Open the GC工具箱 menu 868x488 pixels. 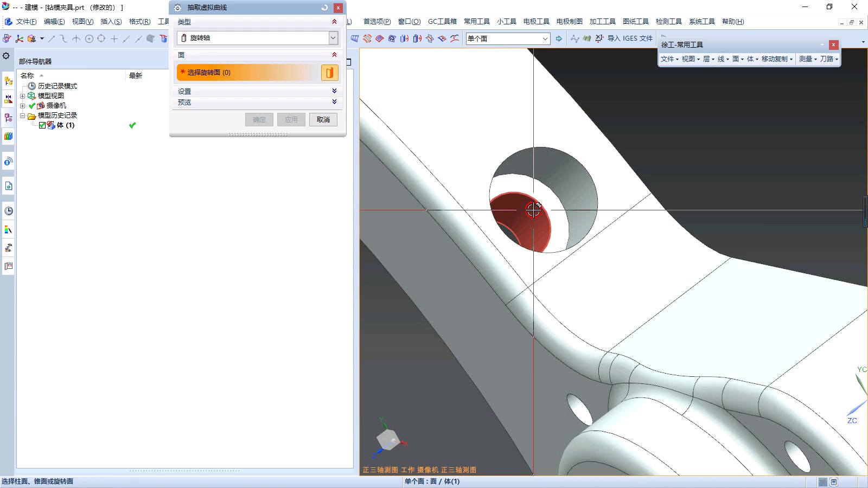[x=442, y=22]
